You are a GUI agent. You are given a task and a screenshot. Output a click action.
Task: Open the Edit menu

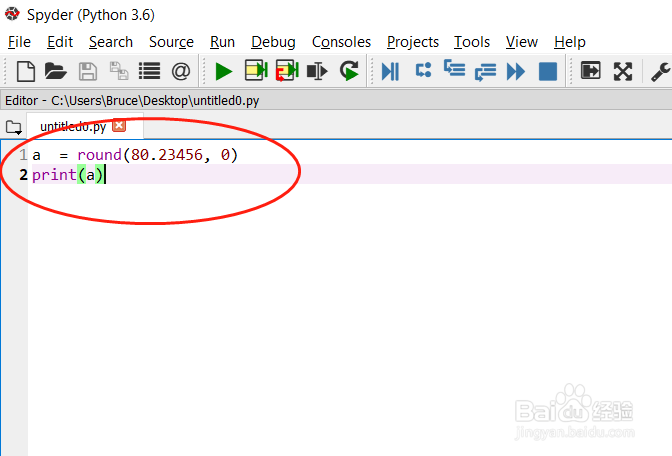coord(60,42)
